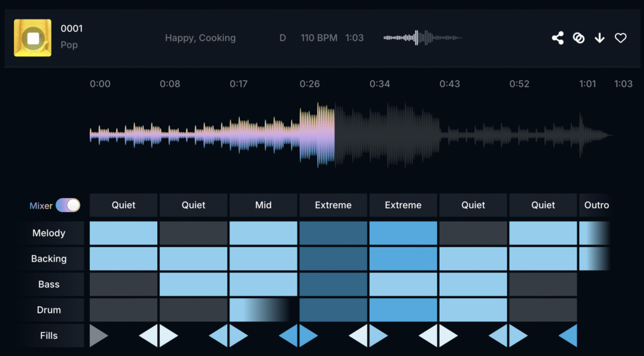Viewport: 644px width, 356px height.
Task: Open the Outro section header
Action: tap(596, 205)
